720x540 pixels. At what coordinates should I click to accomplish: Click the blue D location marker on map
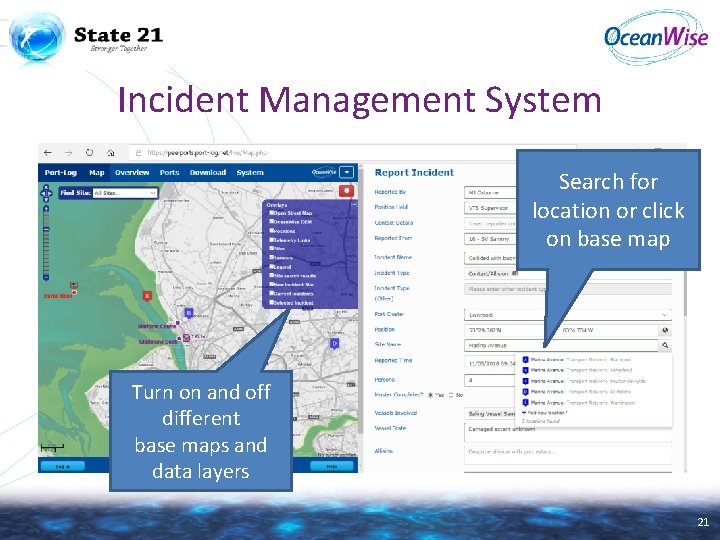click(x=335, y=343)
